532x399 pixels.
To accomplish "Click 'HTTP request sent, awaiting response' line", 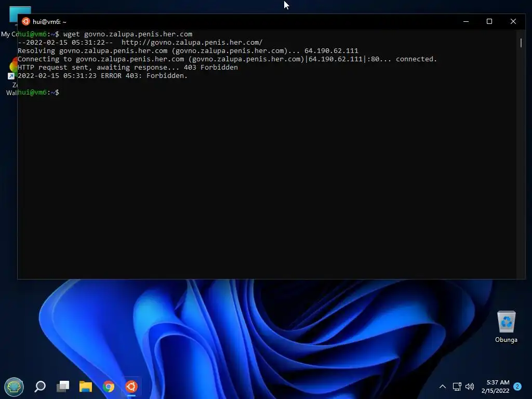I will click(x=128, y=67).
